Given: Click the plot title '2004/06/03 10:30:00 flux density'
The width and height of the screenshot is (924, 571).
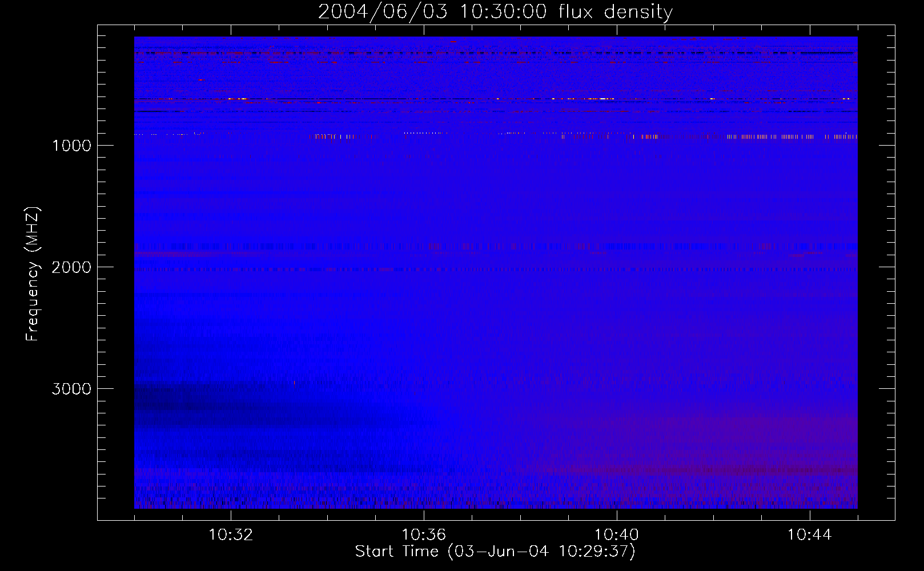Looking at the screenshot, I should (x=495, y=12).
